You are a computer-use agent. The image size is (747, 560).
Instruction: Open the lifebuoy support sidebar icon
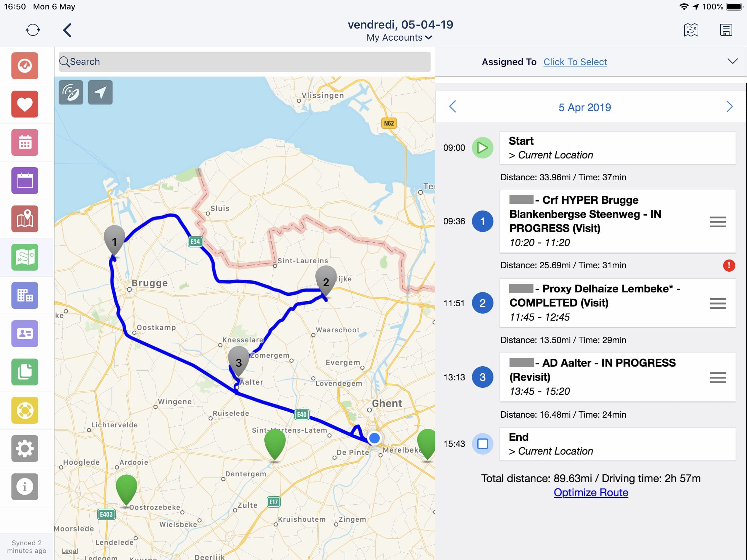[25, 410]
